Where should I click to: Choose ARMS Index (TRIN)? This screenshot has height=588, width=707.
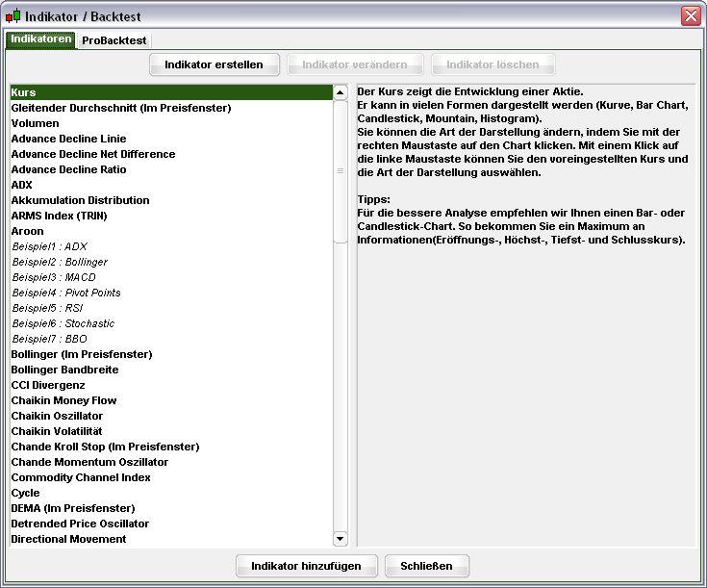coord(171,216)
